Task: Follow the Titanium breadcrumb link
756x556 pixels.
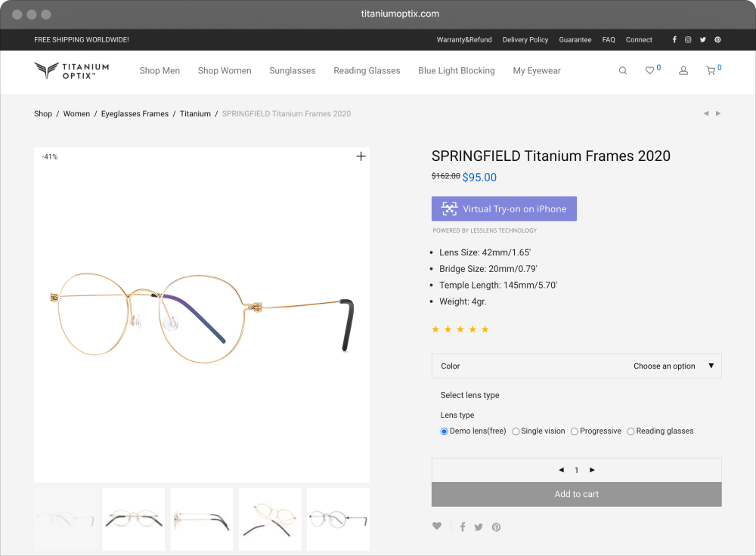Action: (x=195, y=114)
